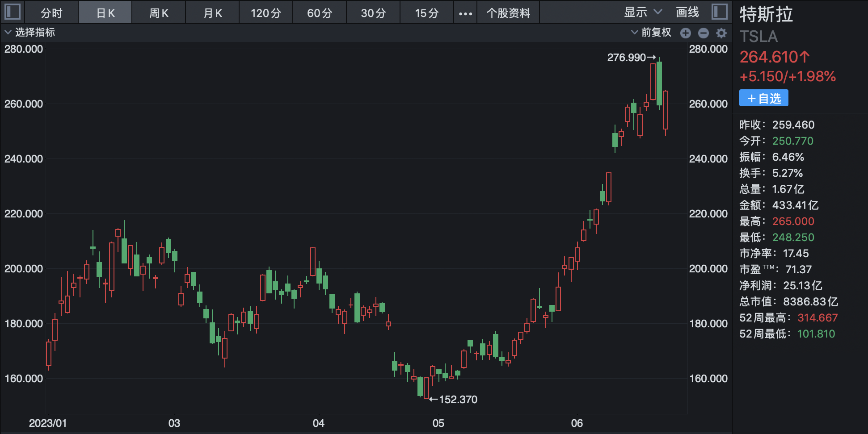The height and width of the screenshot is (434, 868).
Task: Expand the 选择指标 indicator selector
Action: point(29,32)
